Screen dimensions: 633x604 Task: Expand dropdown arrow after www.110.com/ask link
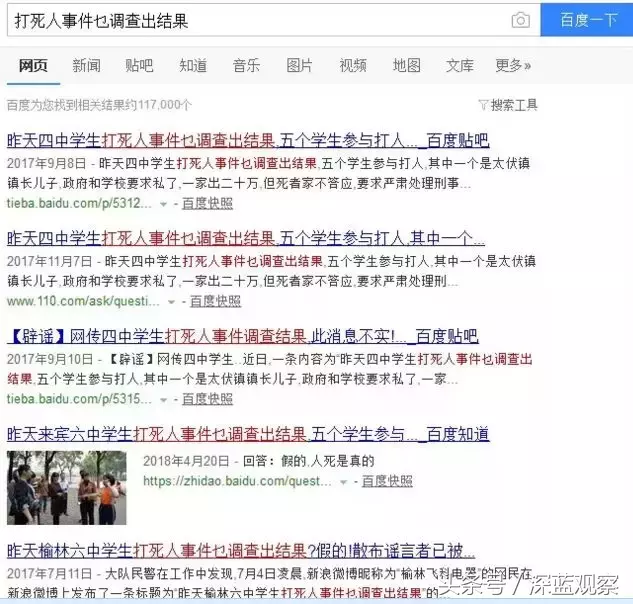171,302
